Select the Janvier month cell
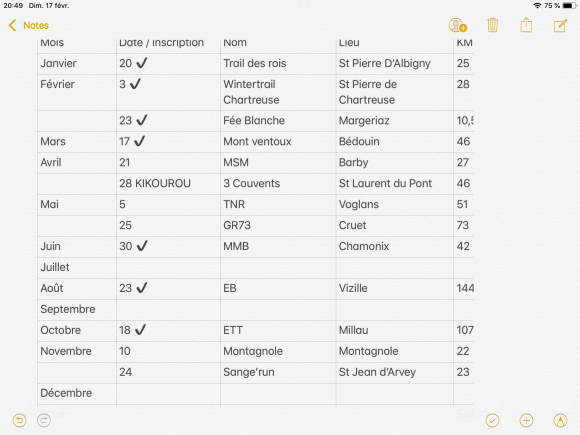Viewport: 580px width, 435px height. 77,64
